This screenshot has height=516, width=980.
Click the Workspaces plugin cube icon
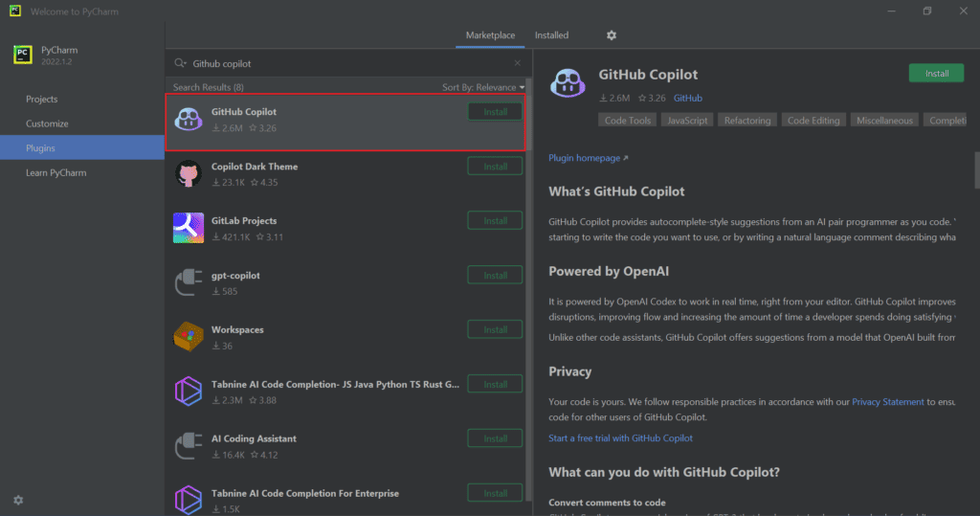(x=189, y=336)
